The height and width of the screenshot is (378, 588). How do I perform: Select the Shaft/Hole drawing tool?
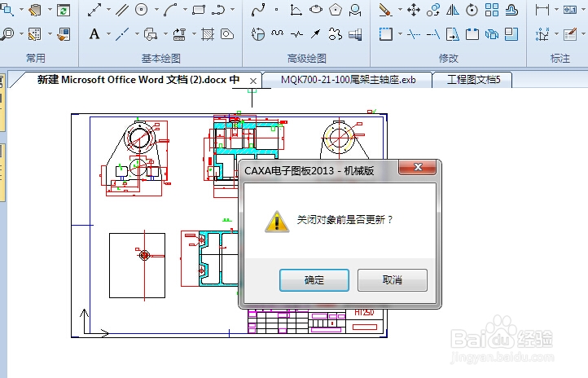355,34
